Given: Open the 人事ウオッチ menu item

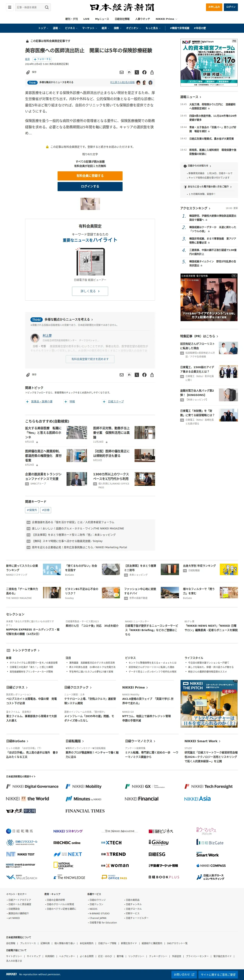Looking at the screenshot, I should tap(143, 19).
